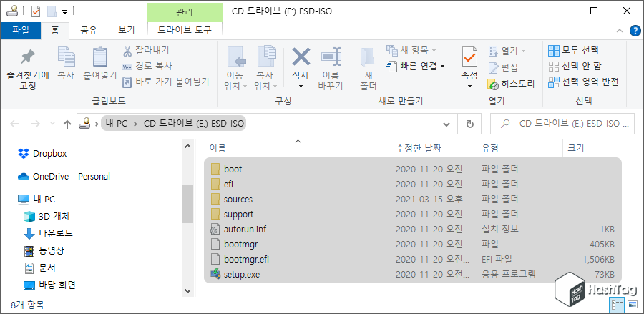Click 모두 선택 (Select all)
644x314 pixels.
click(573, 51)
